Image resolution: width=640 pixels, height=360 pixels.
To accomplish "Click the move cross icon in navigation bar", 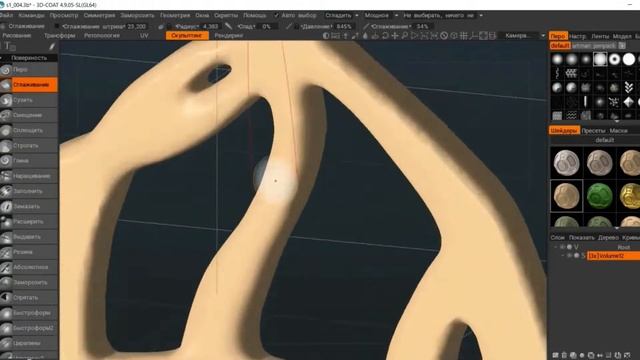I will pos(395,36).
